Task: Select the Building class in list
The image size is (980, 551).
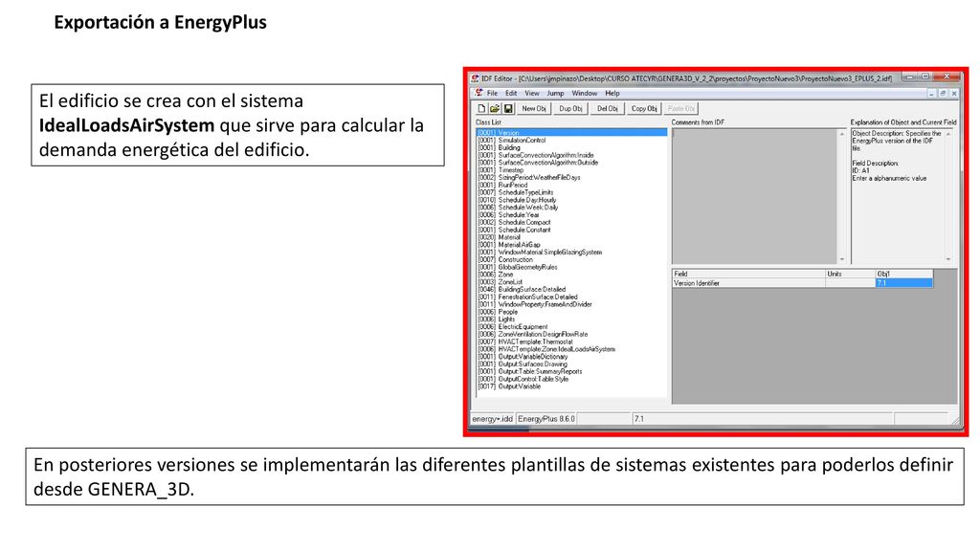Action: [500, 148]
